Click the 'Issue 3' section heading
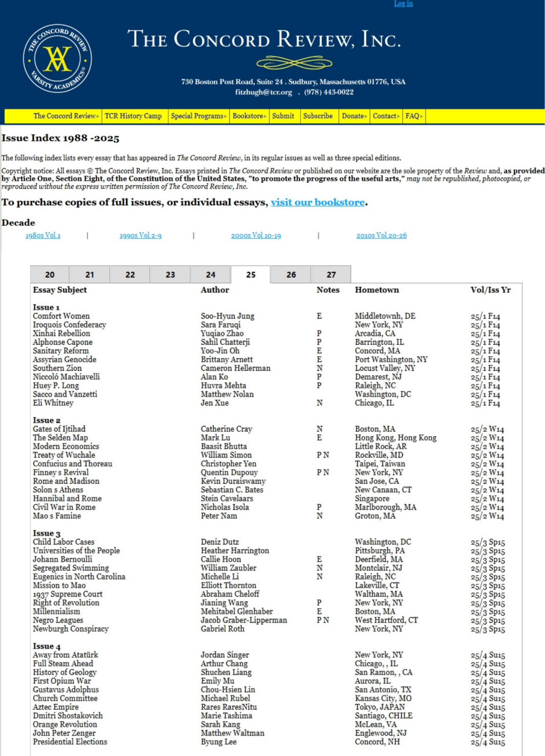 (x=46, y=534)
